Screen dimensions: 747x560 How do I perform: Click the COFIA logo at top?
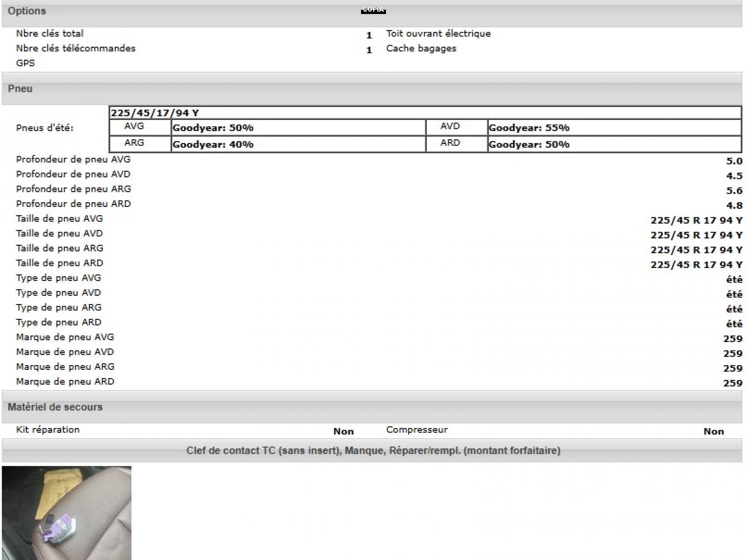(x=373, y=10)
